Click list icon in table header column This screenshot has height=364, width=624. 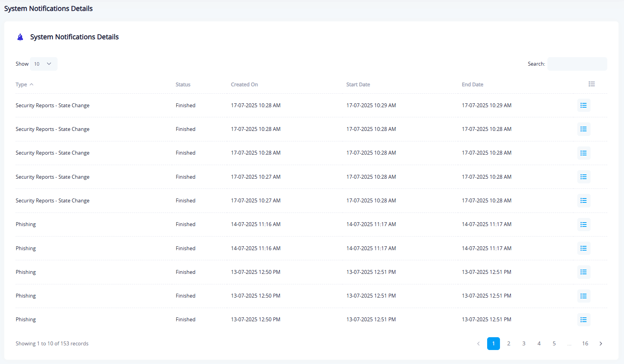[591, 84]
